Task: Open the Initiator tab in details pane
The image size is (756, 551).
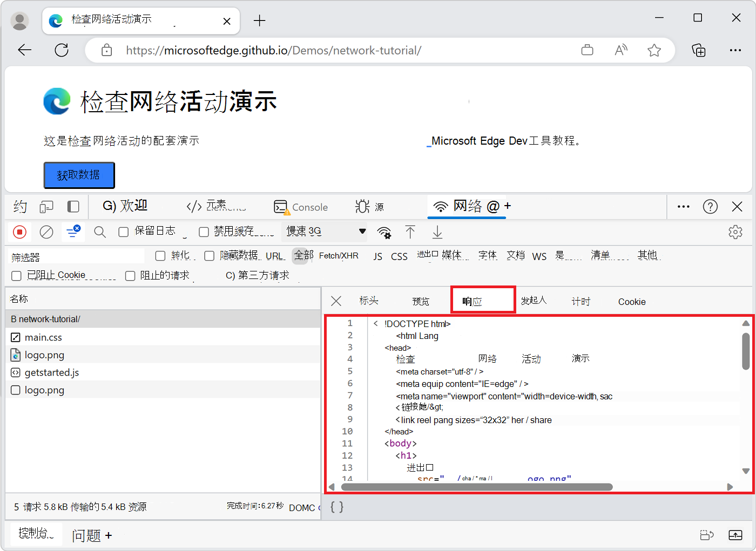Action: point(534,301)
